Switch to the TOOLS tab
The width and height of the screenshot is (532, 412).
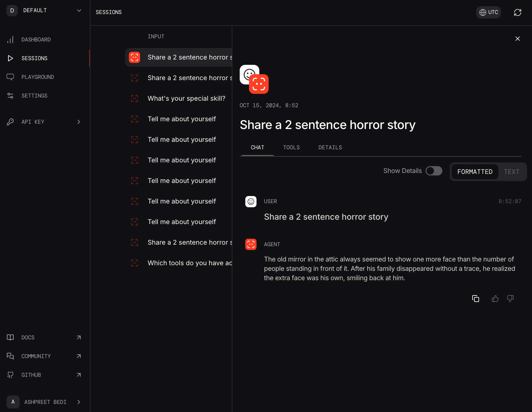(291, 147)
